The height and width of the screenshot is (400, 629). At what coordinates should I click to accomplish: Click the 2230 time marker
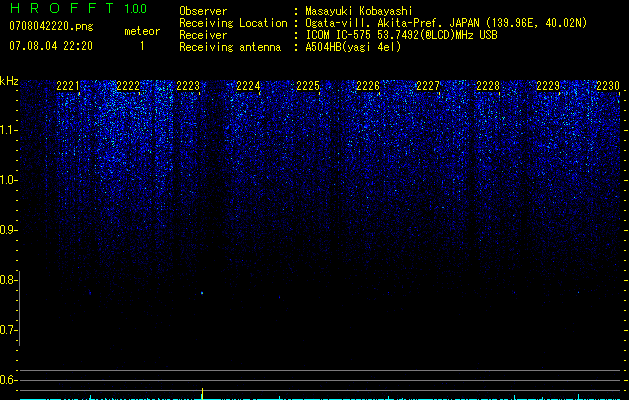coord(608,86)
